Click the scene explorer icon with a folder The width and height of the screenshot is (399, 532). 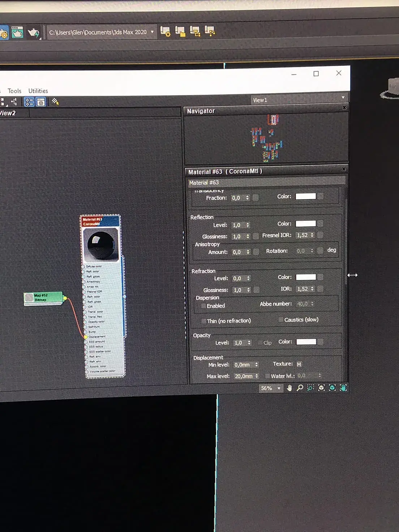(x=180, y=31)
